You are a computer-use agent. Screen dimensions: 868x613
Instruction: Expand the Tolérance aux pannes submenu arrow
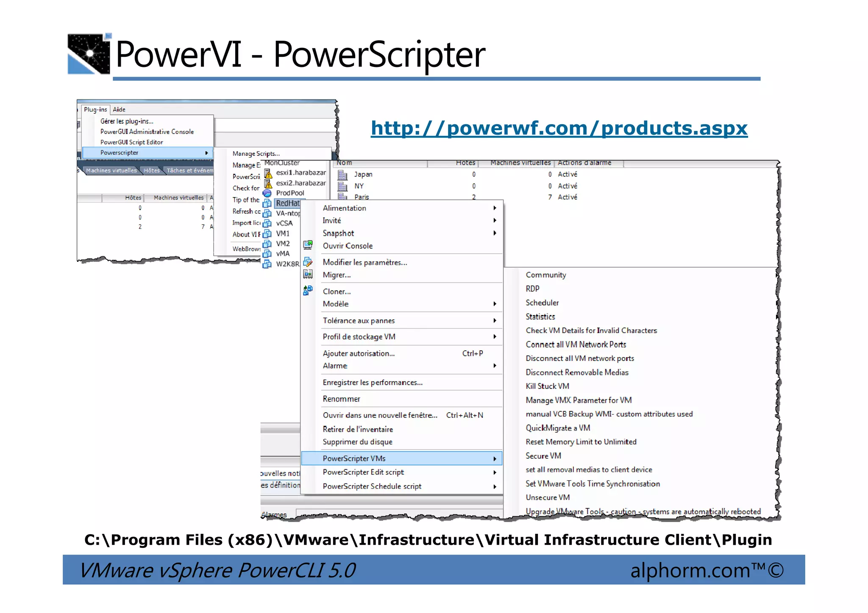click(495, 321)
